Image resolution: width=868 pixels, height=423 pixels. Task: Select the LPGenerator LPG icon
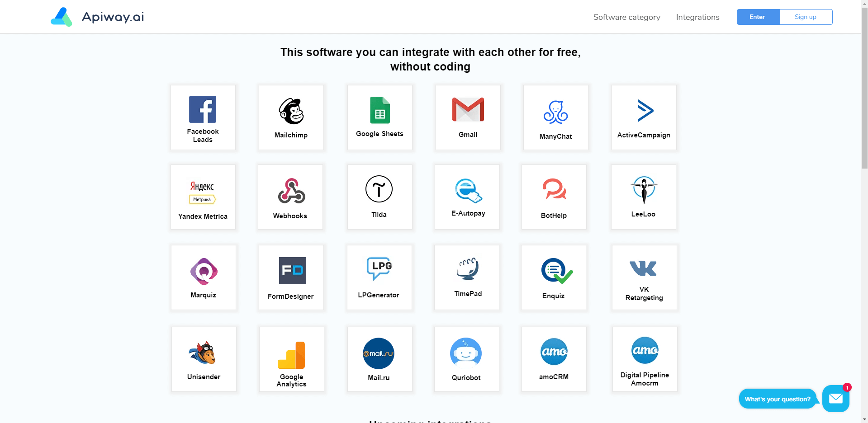pos(379,269)
